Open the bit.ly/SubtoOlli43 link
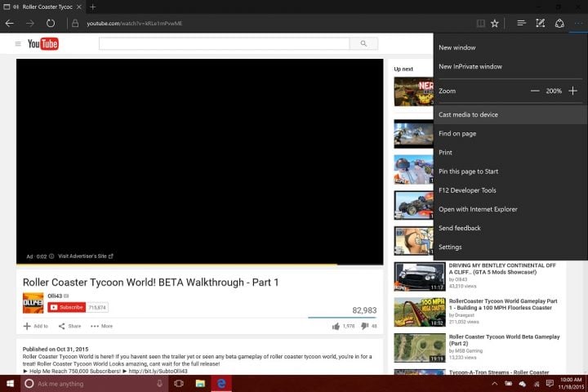 tap(158, 371)
